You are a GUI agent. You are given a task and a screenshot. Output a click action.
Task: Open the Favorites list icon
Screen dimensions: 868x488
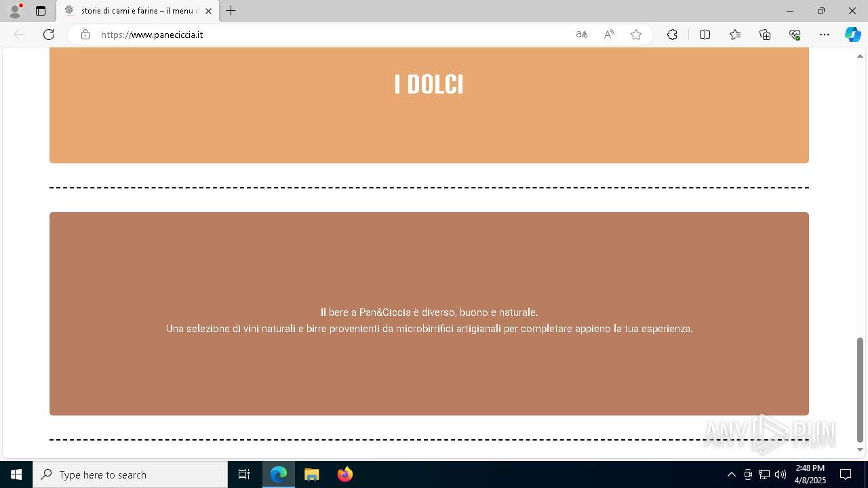735,35
